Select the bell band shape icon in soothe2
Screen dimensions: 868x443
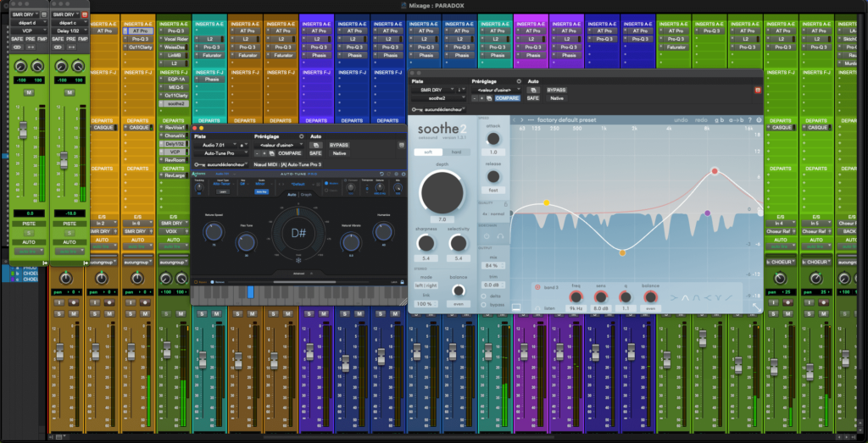point(685,297)
